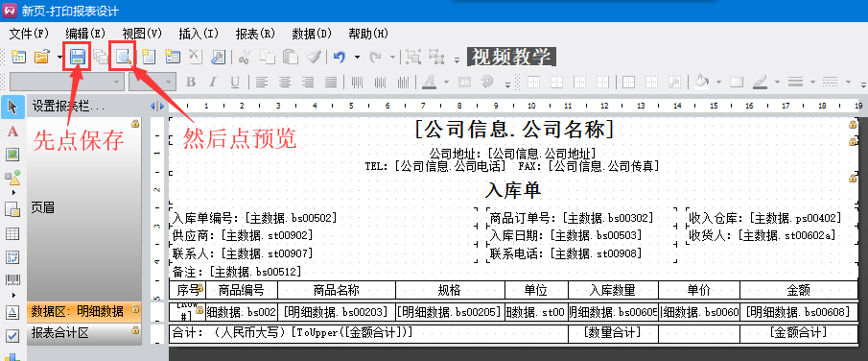Open the font name combo box

coord(67,82)
